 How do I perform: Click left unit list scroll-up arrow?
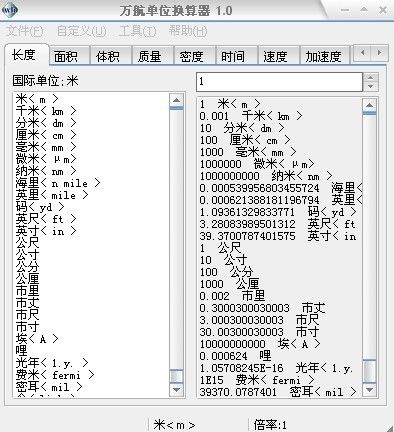176,100
